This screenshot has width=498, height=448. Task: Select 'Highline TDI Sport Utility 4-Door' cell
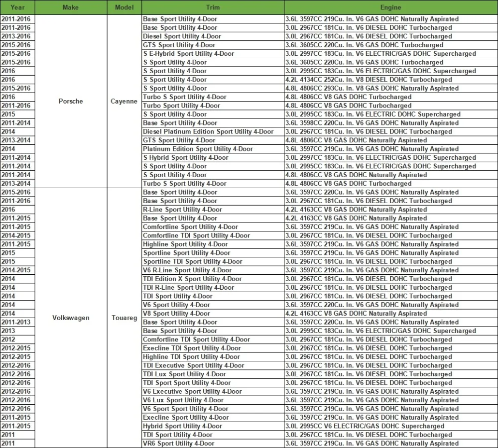coord(213,357)
